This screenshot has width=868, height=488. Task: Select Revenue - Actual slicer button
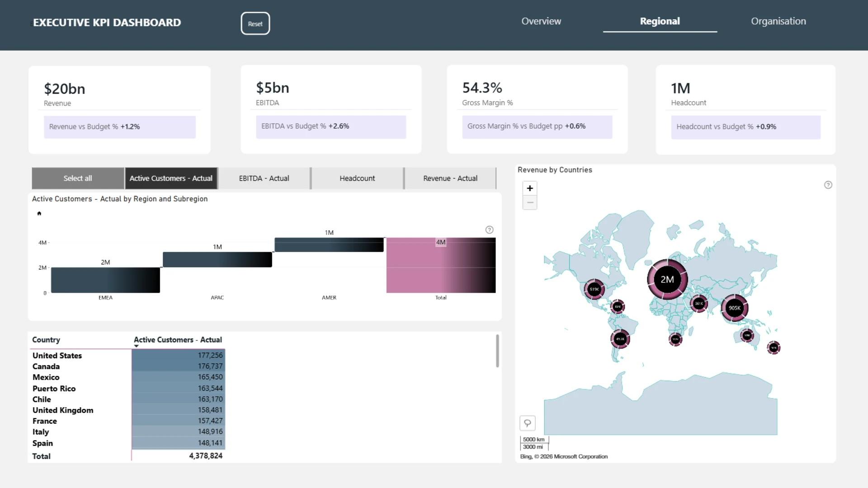[450, 178]
